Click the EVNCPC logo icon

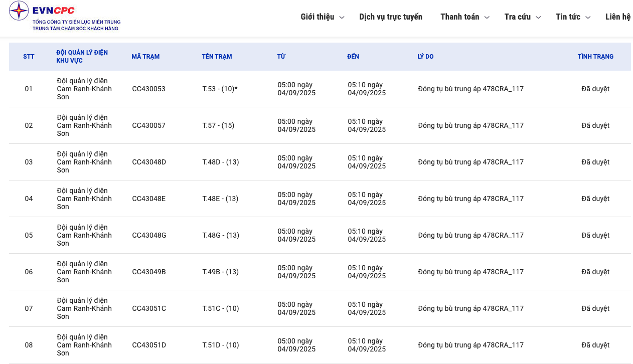19,11
